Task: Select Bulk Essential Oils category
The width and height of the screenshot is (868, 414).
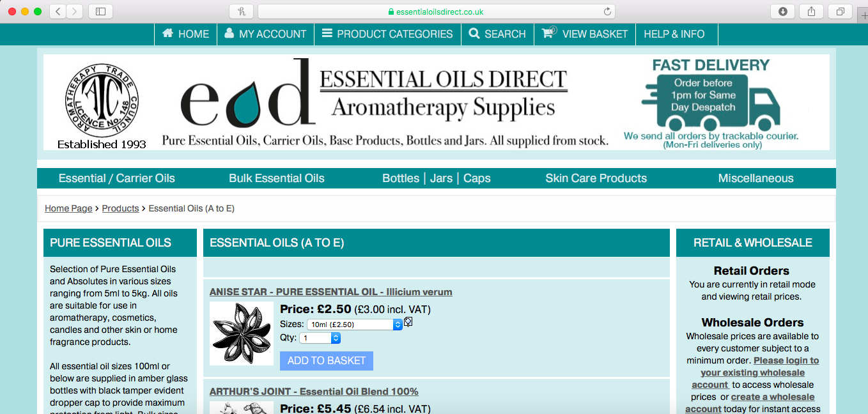Action: click(x=277, y=178)
